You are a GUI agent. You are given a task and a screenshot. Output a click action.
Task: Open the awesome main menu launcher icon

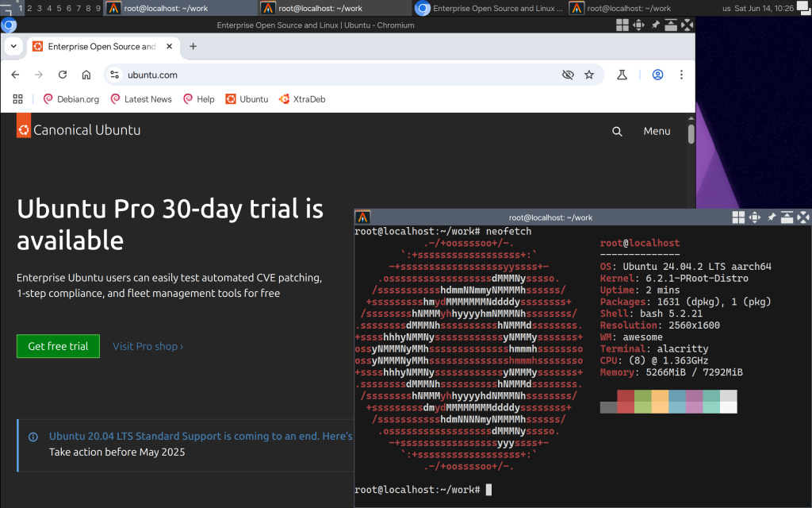pyautogui.click(x=6, y=8)
